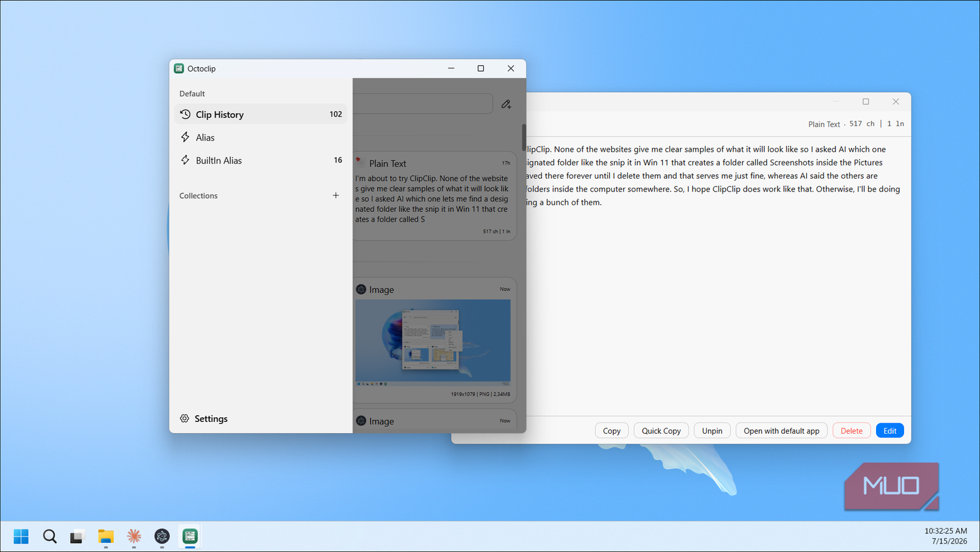Viewport: 980px width, 552px height.
Task: Click the Octoclip taskbar icon
Action: click(190, 536)
